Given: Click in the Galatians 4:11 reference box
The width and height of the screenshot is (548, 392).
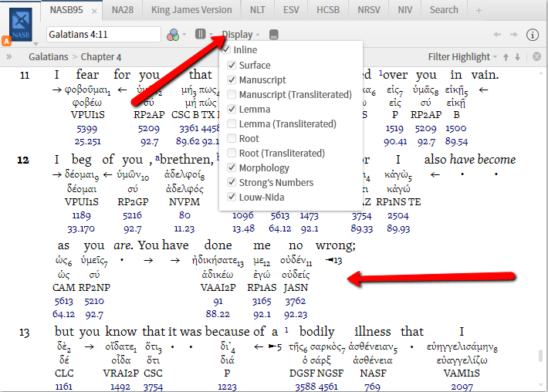Looking at the screenshot, I should tap(103, 35).
